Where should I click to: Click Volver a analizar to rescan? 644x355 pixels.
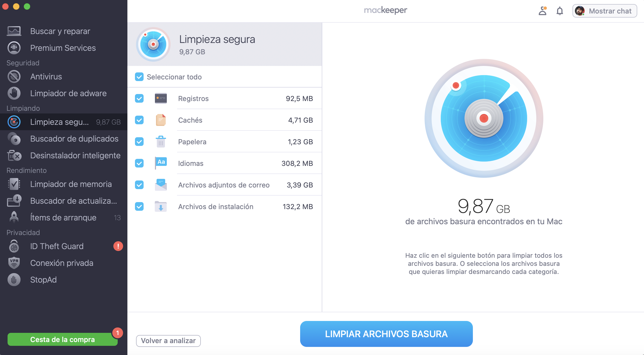[x=168, y=341]
